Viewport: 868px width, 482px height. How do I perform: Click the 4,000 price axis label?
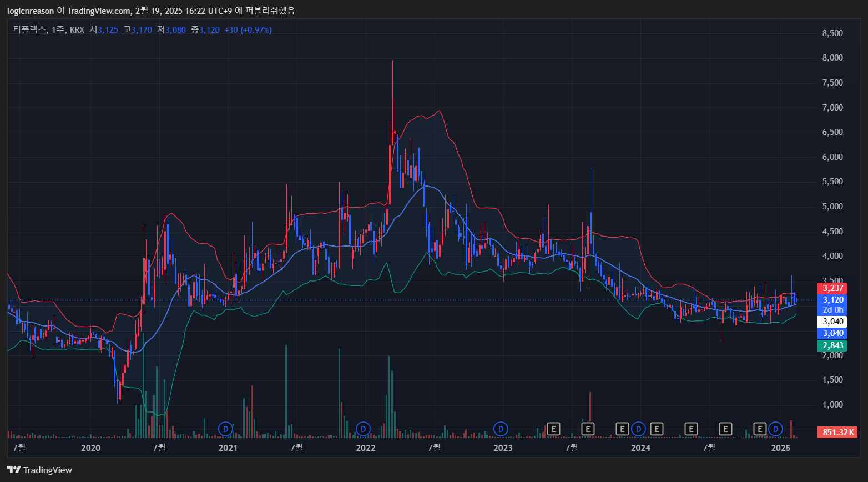pyautogui.click(x=832, y=256)
